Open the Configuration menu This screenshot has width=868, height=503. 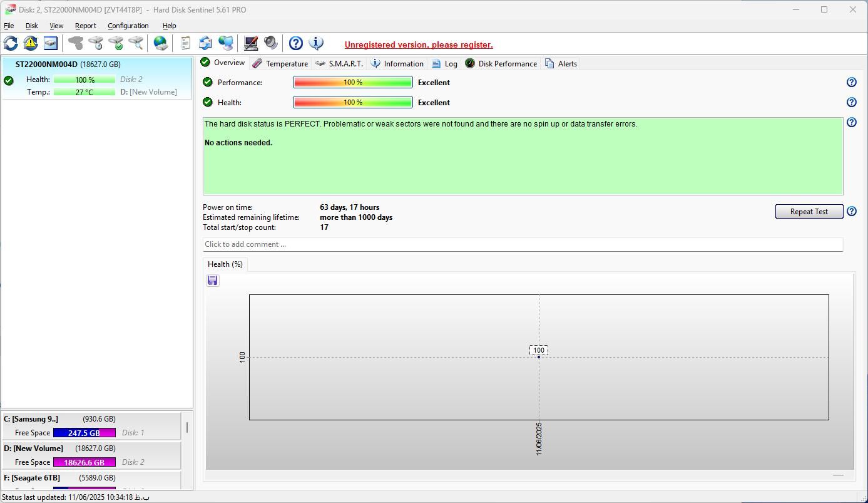click(x=128, y=26)
